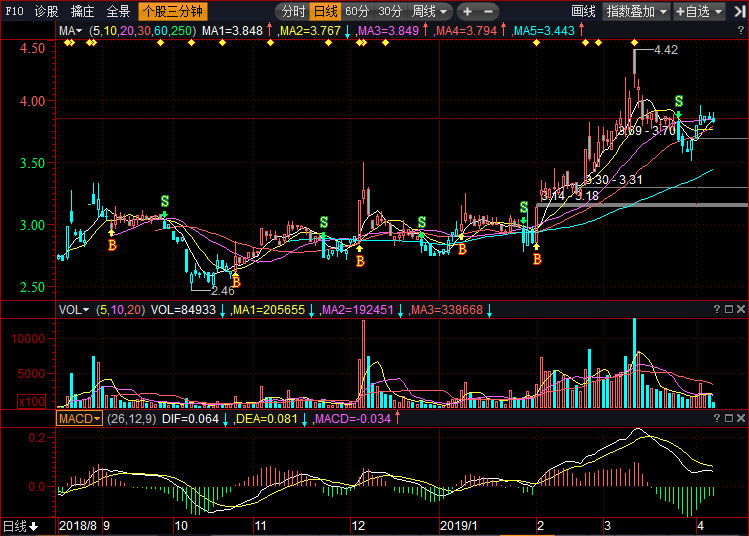This screenshot has height=536, width=749.
Task: Close the MACD indicator panel
Action: point(740,418)
